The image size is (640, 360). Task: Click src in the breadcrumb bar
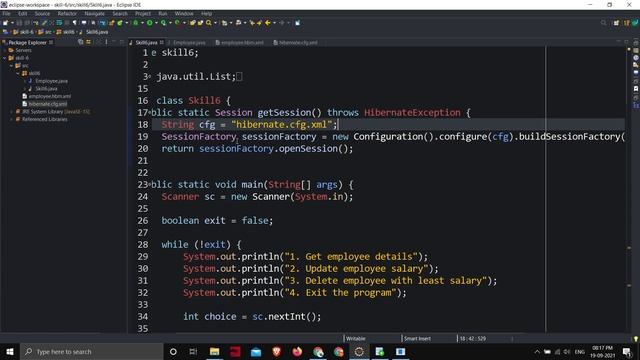pyautogui.click(x=48, y=32)
